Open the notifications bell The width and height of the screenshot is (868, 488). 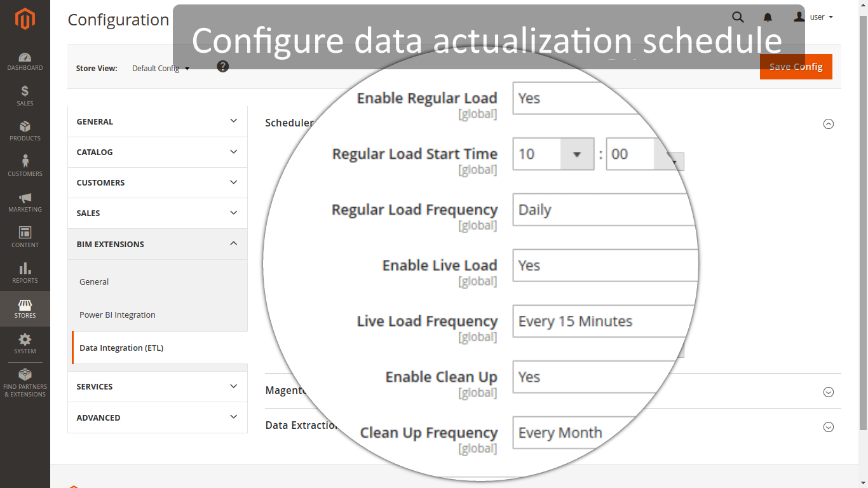768,17
